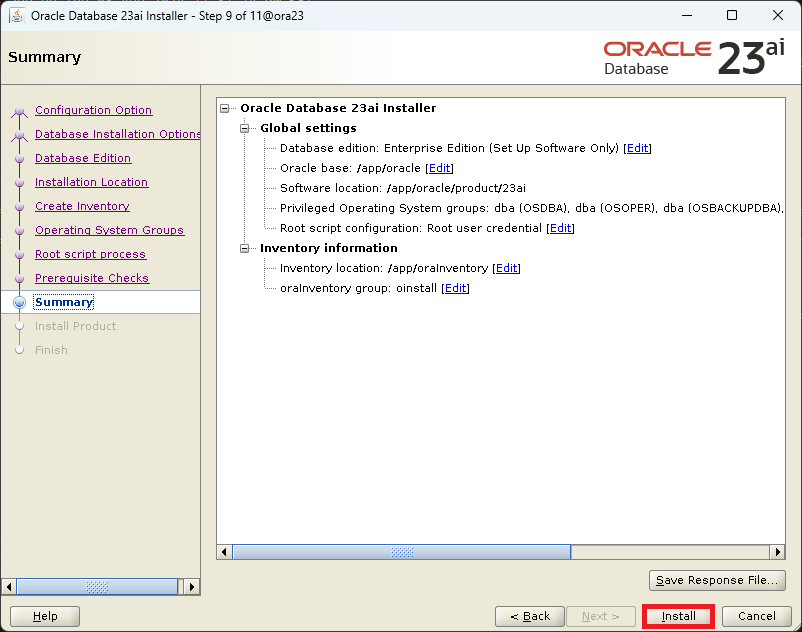Jump to Operating System Groups step
Viewport: 802px width, 632px height.
[x=109, y=230]
